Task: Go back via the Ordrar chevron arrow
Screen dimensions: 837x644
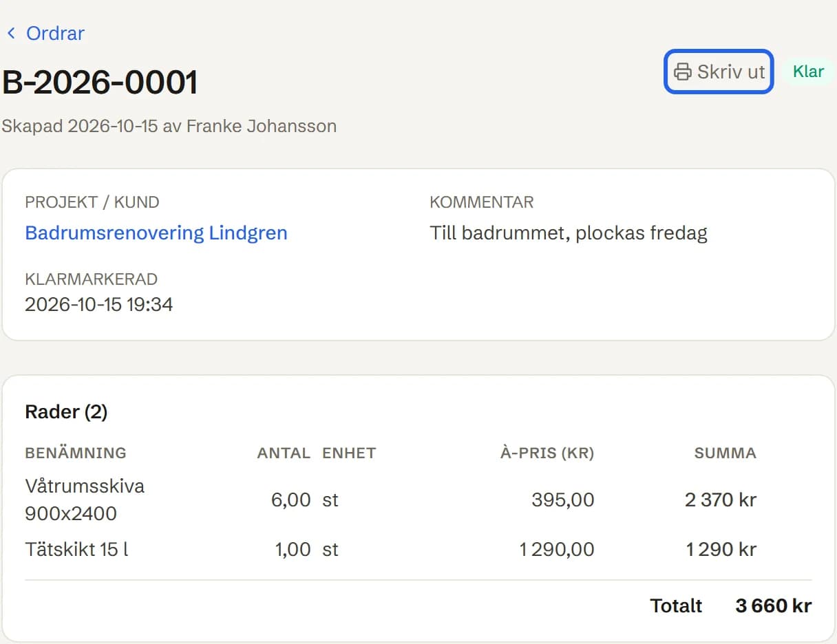Action: (x=11, y=33)
